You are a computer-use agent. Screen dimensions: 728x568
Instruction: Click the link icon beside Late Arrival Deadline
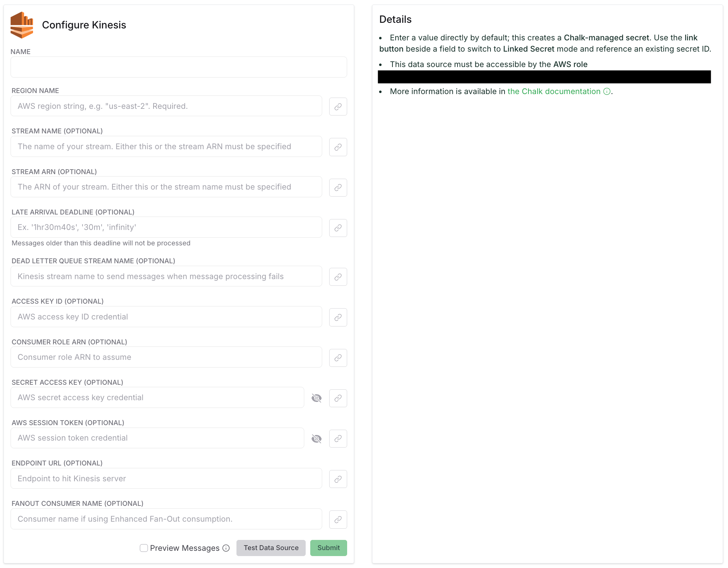pos(338,227)
